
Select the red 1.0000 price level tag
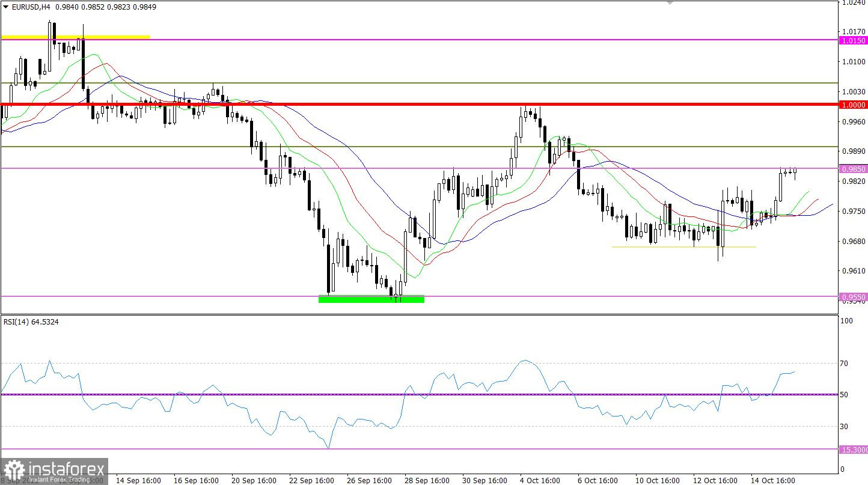pyautogui.click(x=854, y=105)
